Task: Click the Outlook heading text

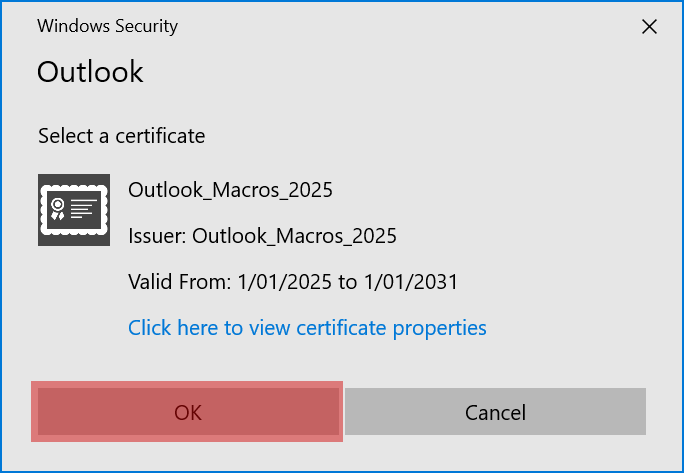Action: [90, 72]
